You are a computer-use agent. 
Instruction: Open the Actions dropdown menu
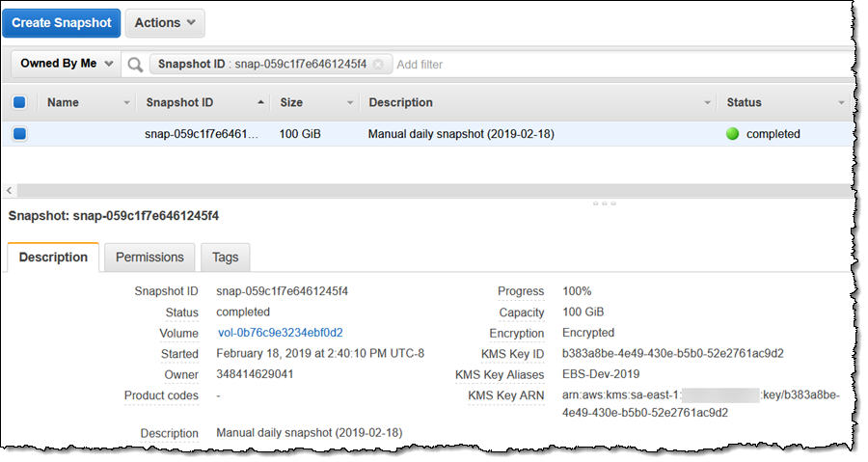pos(164,22)
